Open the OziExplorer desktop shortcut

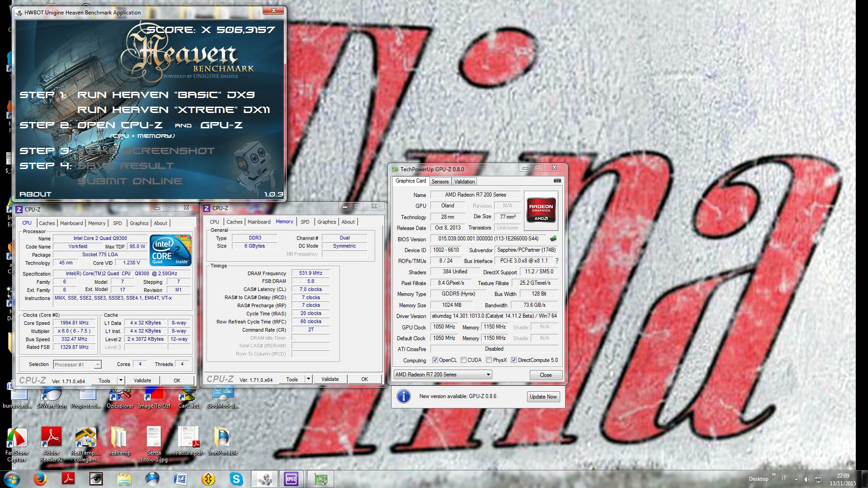pyautogui.click(x=120, y=399)
